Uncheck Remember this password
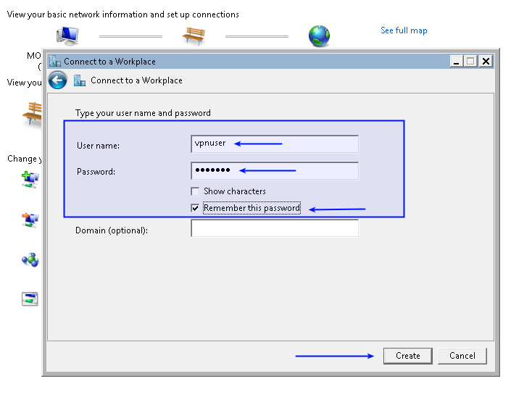Image resolution: width=532 pixels, height=400 pixels. (x=195, y=208)
